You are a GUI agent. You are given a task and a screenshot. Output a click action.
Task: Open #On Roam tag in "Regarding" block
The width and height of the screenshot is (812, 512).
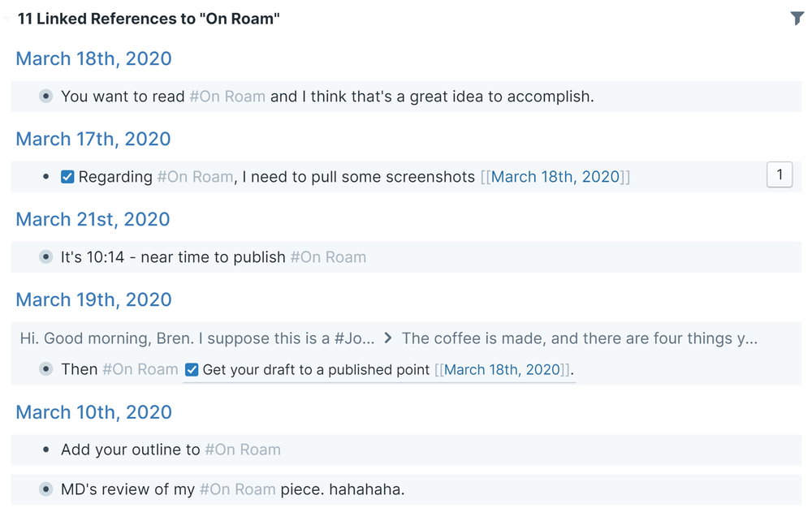click(195, 177)
